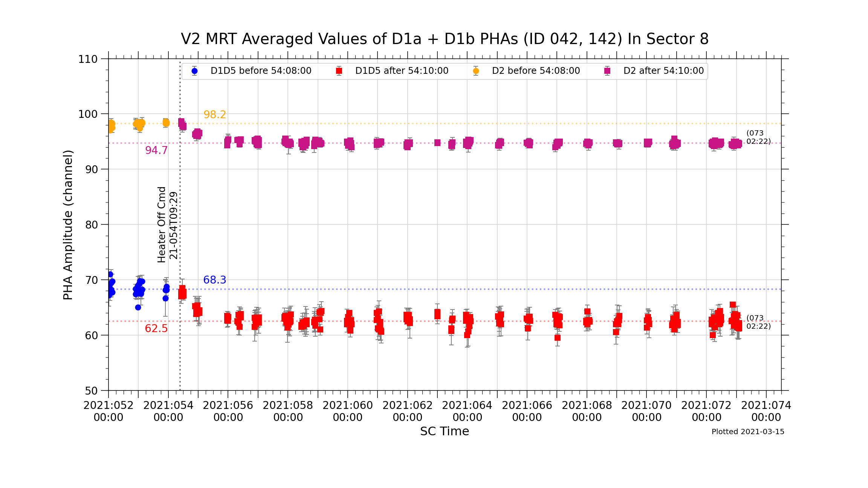This screenshot has height=488, width=868.
Task: Click the 21-054T09:29 timestamp annotation
Action: coord(173,225)
